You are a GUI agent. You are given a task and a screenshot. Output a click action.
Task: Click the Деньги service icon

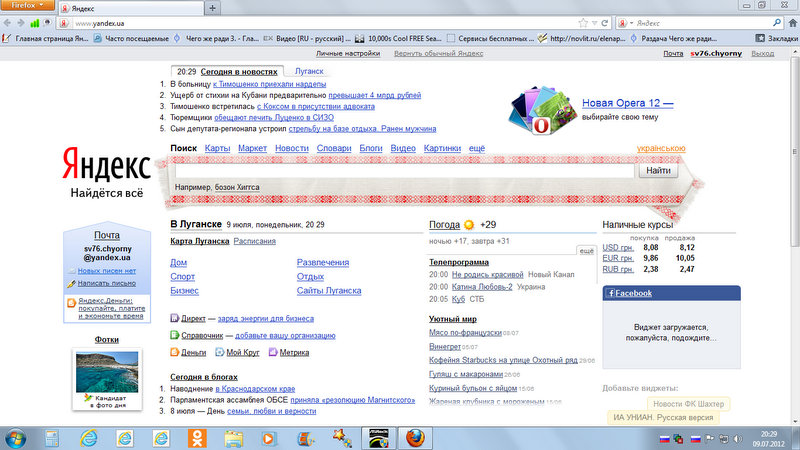point(174,352)
